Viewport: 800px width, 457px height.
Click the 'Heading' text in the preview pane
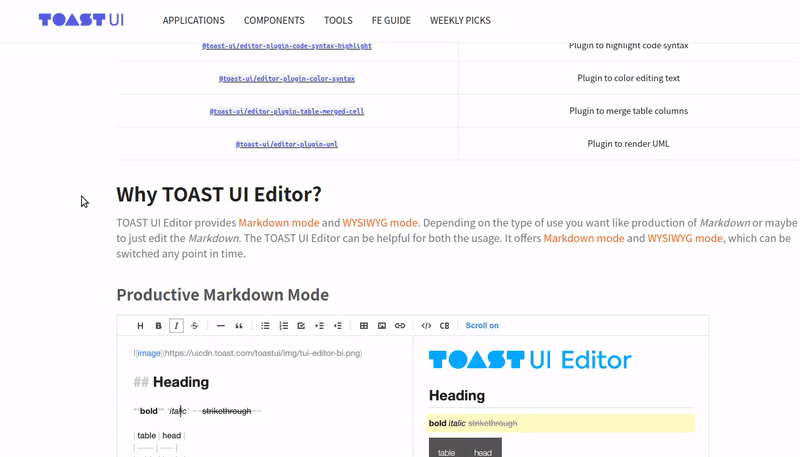[x=457, y=395]
